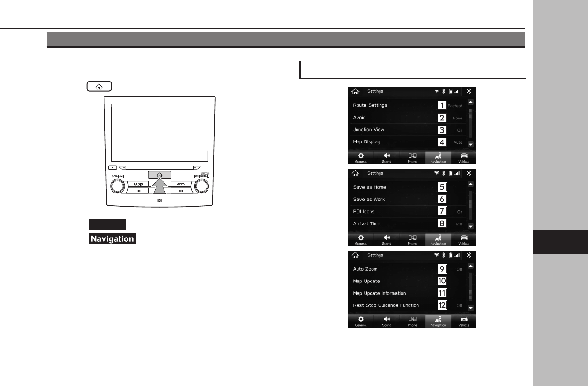Viewport: 588px width, 386px height.
Task: Open the Map Update row
Action: tap(408, 282)
